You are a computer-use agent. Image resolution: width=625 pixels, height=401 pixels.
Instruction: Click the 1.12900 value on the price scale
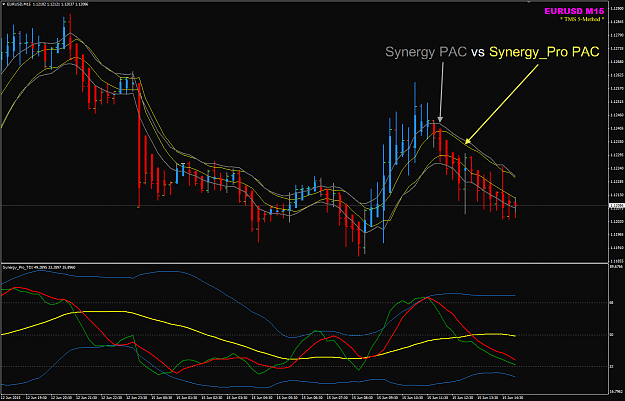(x=617, y=9)
